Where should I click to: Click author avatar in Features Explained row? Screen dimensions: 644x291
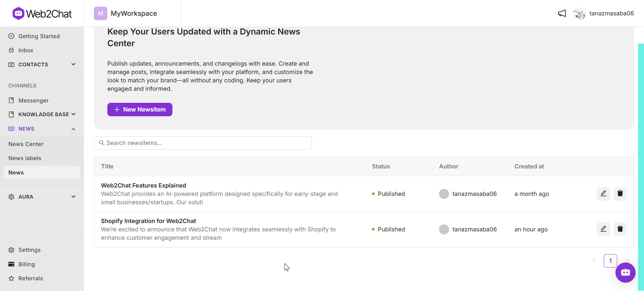444,194
